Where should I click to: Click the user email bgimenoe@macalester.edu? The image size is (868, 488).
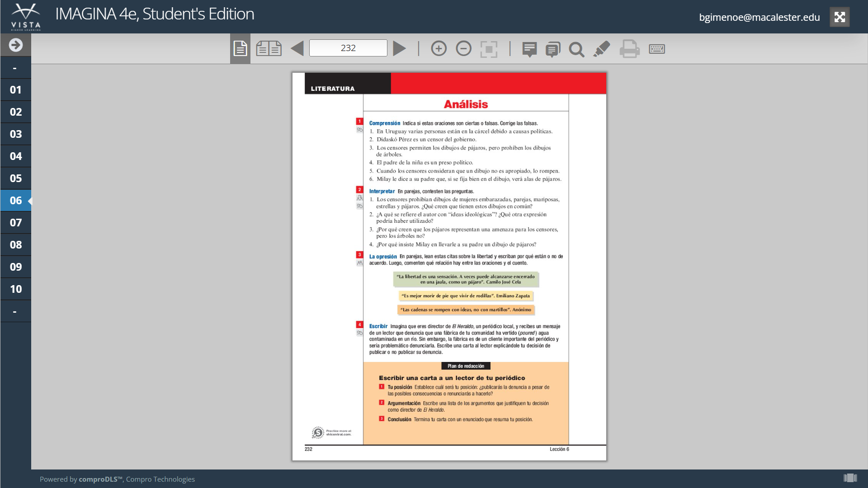pyautogui.click(x=759, y=17)
